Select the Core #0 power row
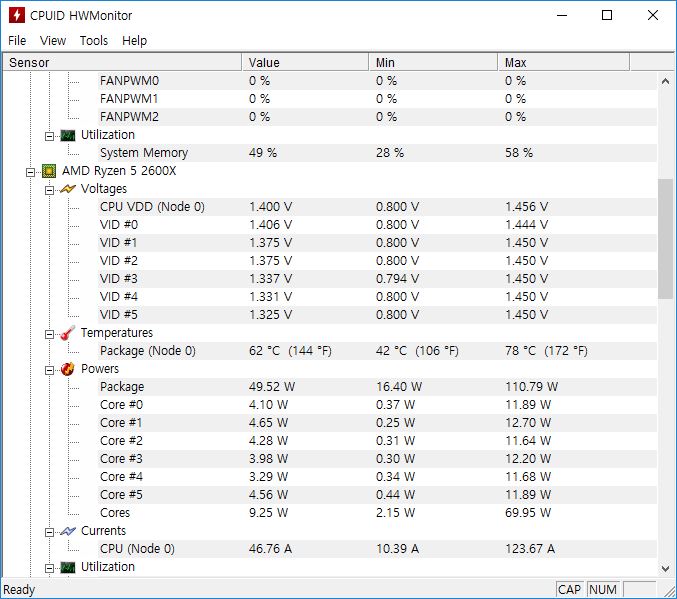The height and width of the screenshot is (599, 677). (x=378, y=405)
